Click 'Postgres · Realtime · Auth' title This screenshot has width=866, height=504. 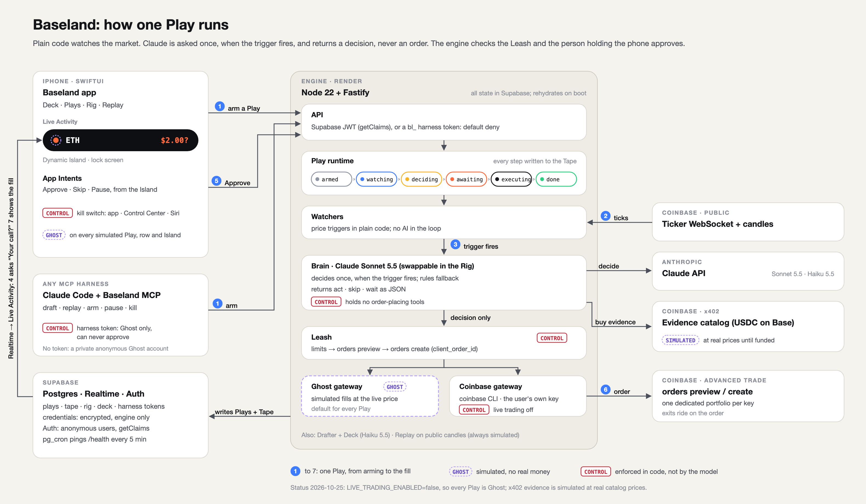(93, 394)
